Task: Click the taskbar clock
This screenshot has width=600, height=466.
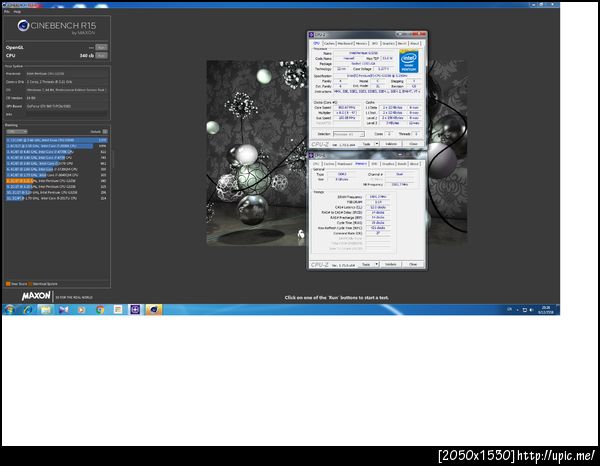Action: [546, 310]
